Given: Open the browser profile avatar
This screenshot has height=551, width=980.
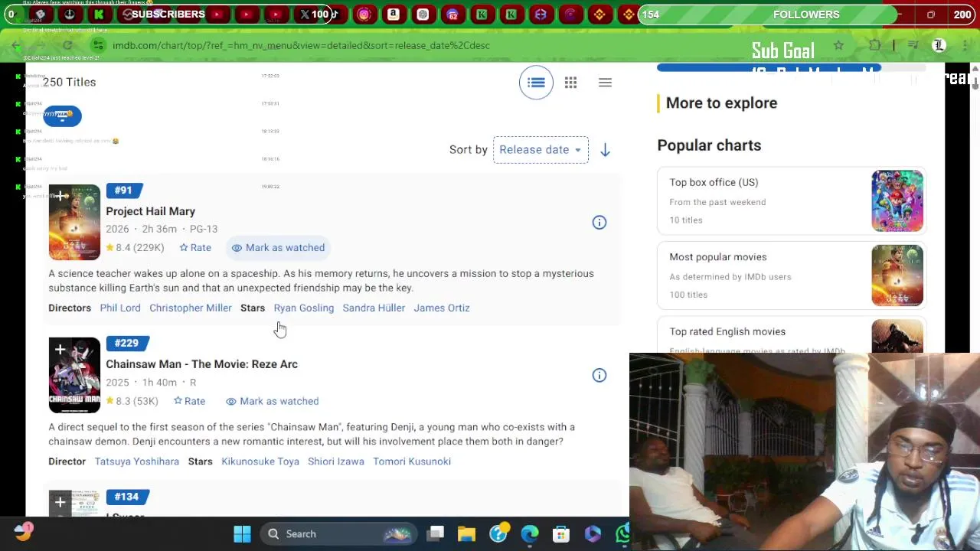Looking at the screenshot, I should tap(939, 46).
